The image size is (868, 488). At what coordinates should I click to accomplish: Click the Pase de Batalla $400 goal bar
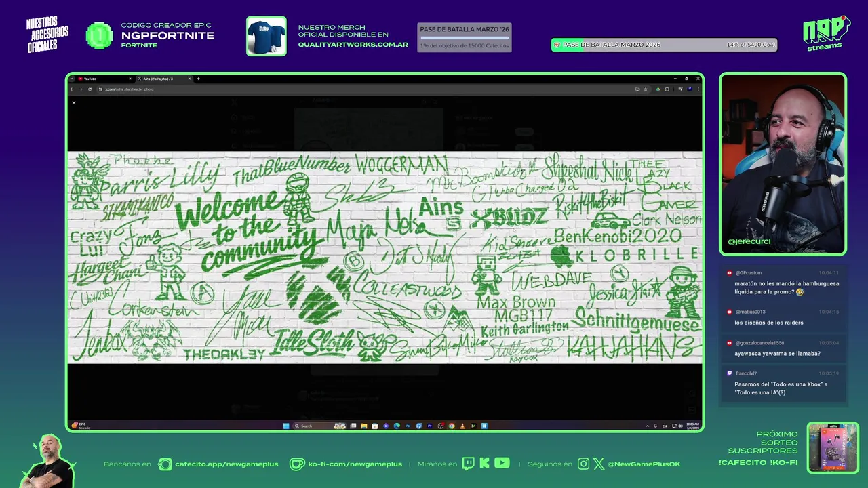click(x=664, y=45)
